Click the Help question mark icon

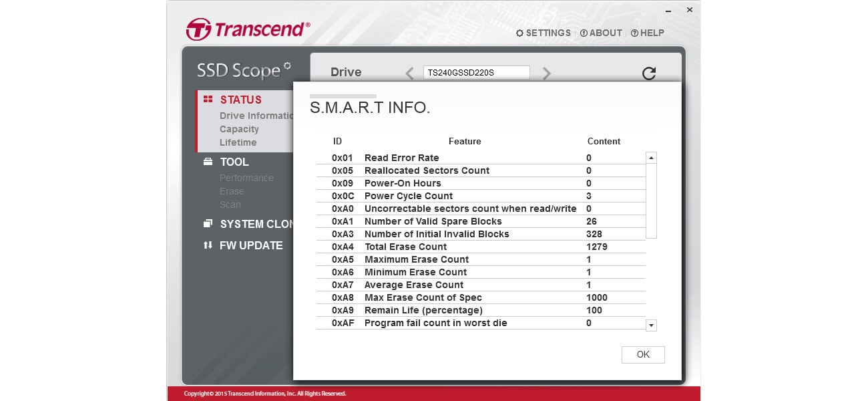coord(634,33)
